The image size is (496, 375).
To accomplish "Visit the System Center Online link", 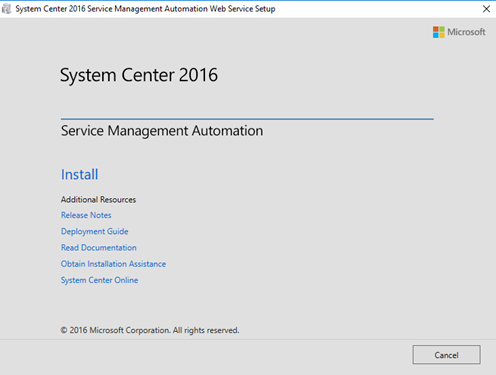I will click(x=99, y=280).
